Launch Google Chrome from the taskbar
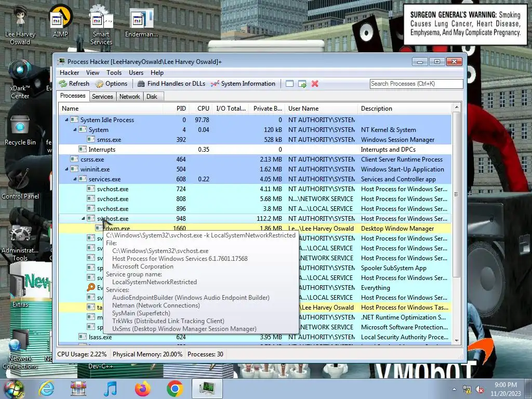The height and width of the screenshot is (399, 532). pos(175,389)
